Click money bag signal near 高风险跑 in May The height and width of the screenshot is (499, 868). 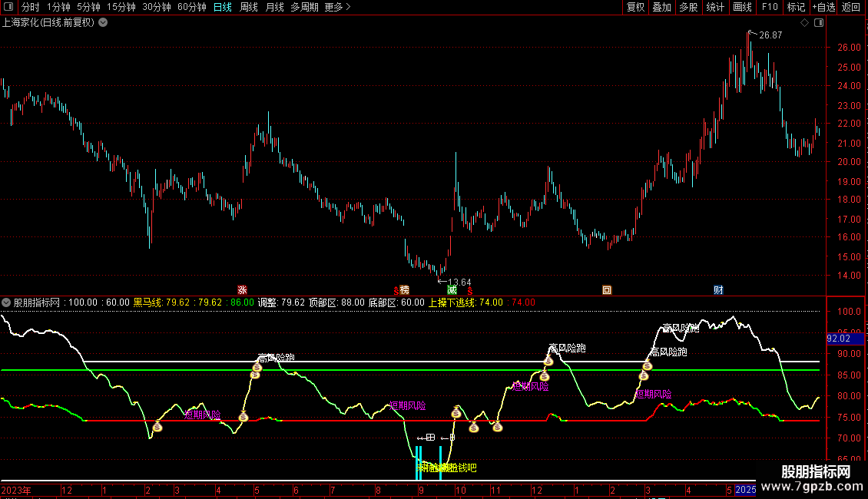tap(257, 369)
